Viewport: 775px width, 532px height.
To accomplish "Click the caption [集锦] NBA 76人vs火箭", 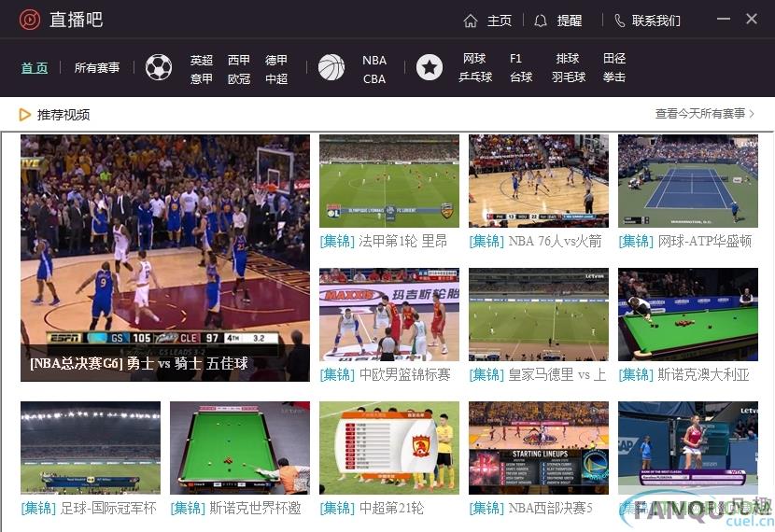I will pyautogui.click(x=536, y=242).
